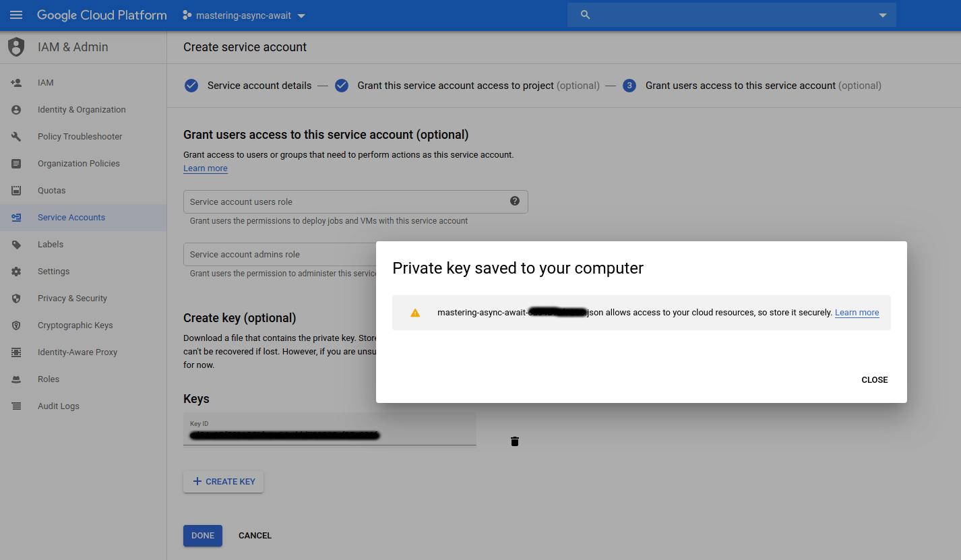961x560 pixels.
Task: Click the Organization Policies list icon
Action: click(x=16, y=164)
